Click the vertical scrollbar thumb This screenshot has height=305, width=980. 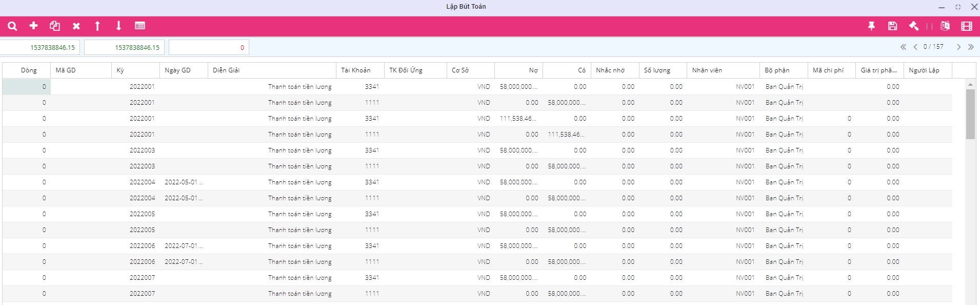coord(970,114)
